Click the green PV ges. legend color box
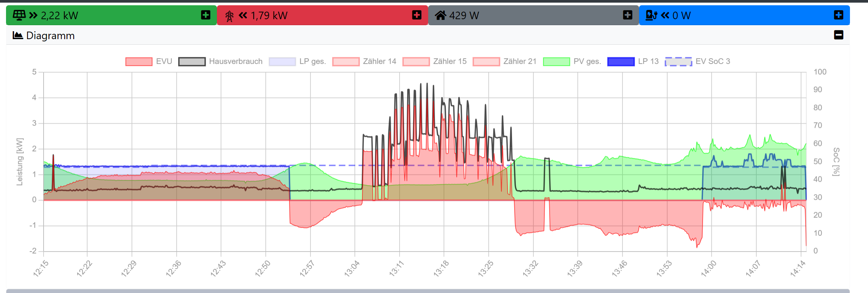Image resolution: width=868 pixels, height=293 pixels. [556, 62]
